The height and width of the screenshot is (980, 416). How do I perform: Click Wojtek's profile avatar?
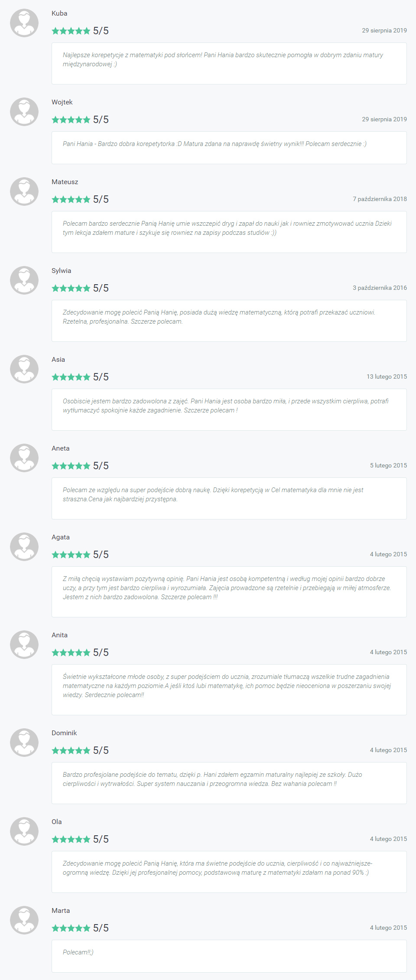pos(24,112)
